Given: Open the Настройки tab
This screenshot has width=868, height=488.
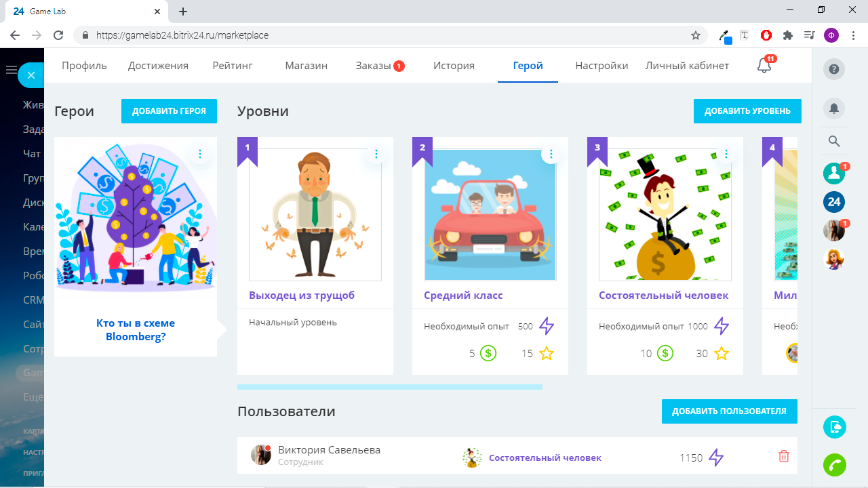Looking at the screenshot, I should tap(601, 66).
